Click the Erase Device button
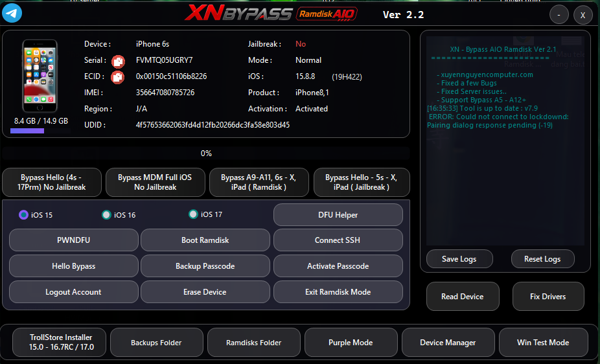 pos(205,292)
